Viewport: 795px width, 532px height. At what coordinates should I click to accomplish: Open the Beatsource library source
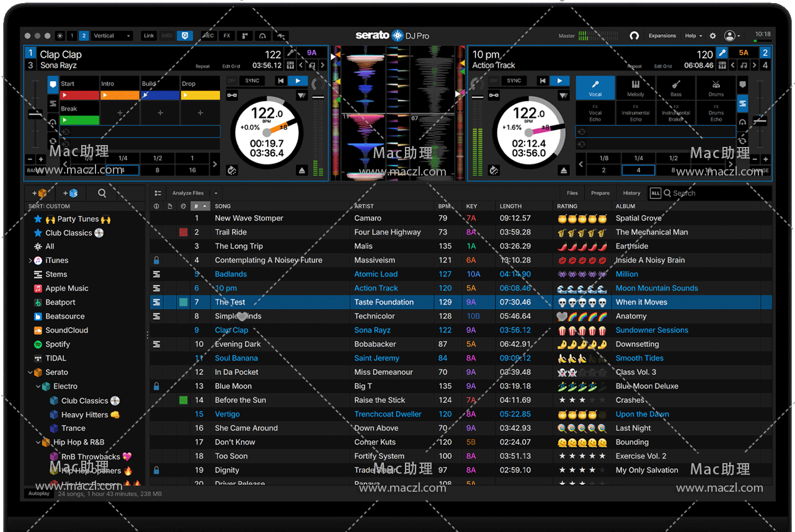(x=64, y=316)
